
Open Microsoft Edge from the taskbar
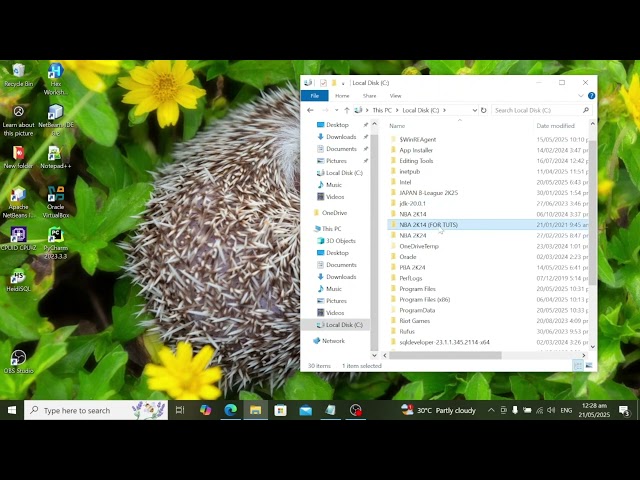tap(231, 410)
